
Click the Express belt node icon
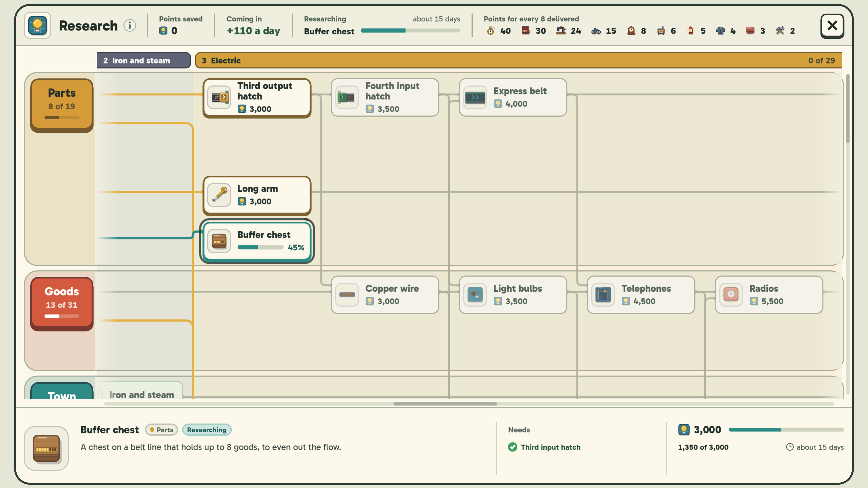(x=475, y=98)
